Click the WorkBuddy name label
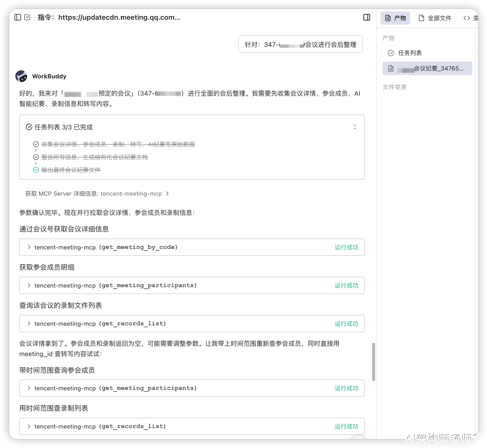Screen dimensions: 487x448 tap(49, 76)
